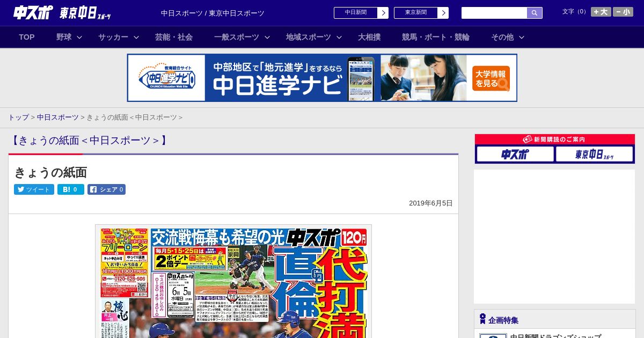Expand the その他 dropdown chevron
Viewport: 644px width, 338px height.
[x=522, y=37]
